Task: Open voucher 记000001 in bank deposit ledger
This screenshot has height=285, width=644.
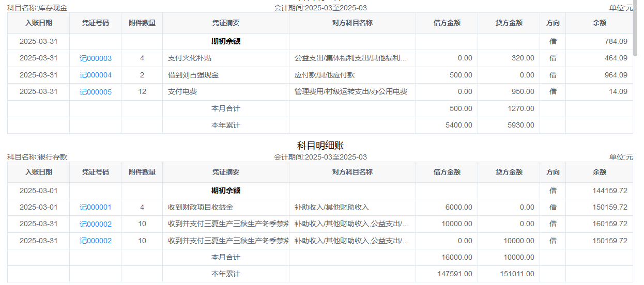Action: pos(95,208)
